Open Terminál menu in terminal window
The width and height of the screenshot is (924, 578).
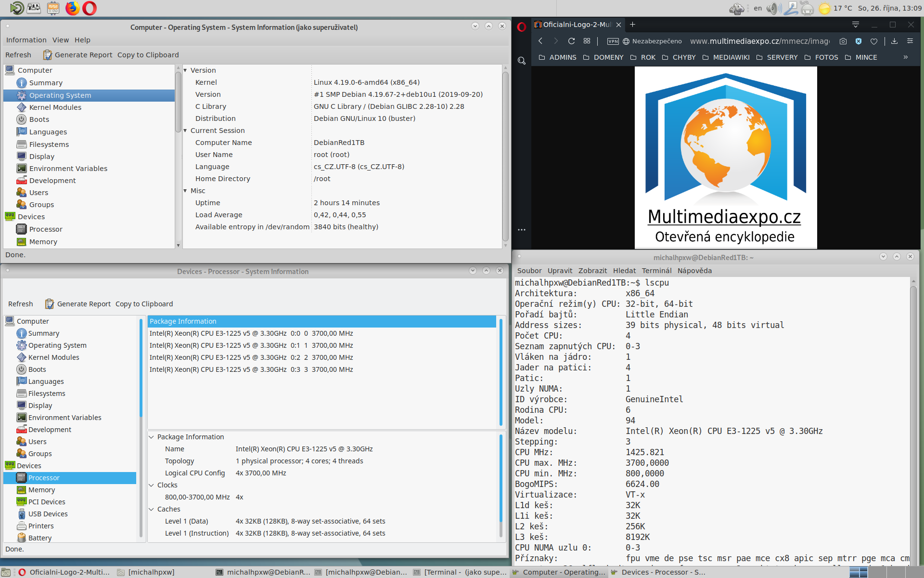click(x=656, y=271)
